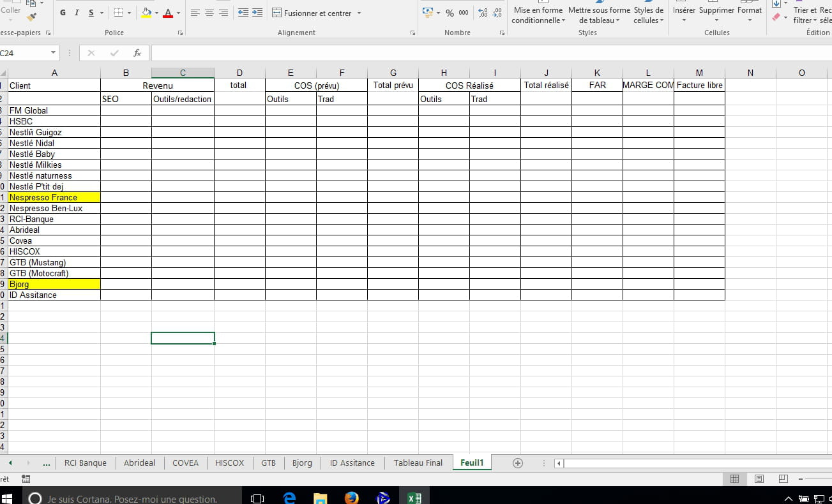Apply red font color
The width and height of the screenshot is (832, 504).
pos(168,13)
